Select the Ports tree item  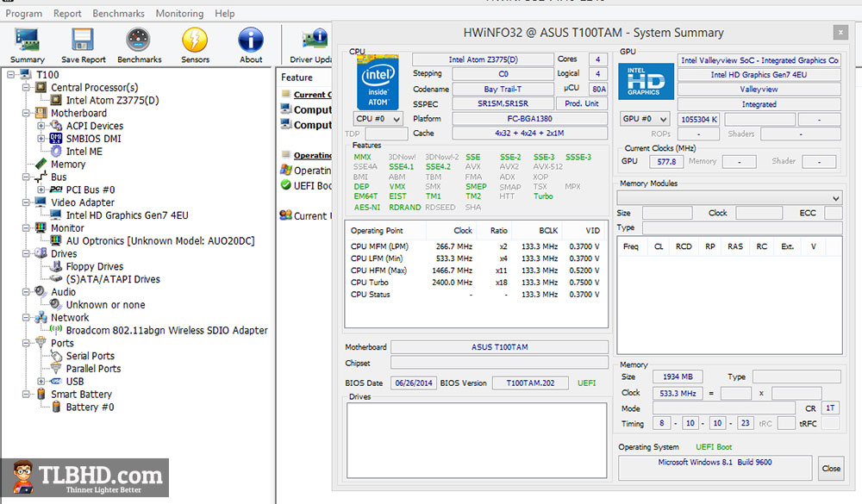[x=62, y=343]
